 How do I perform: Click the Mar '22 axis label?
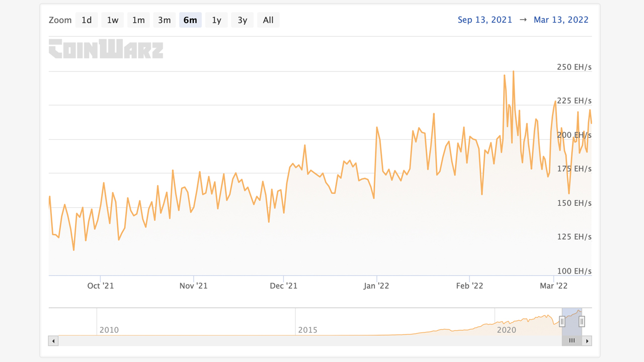[x=554, y=286]
